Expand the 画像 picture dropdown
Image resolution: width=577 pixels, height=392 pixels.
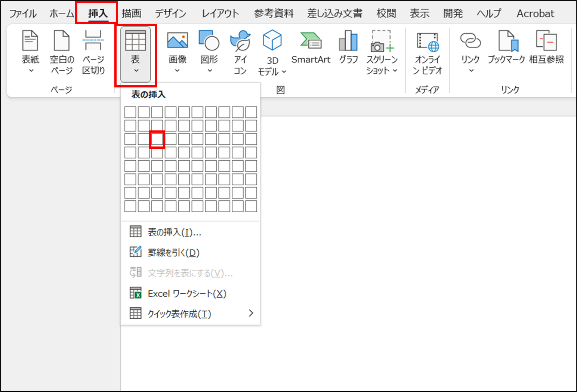click(x=178, y=70)
